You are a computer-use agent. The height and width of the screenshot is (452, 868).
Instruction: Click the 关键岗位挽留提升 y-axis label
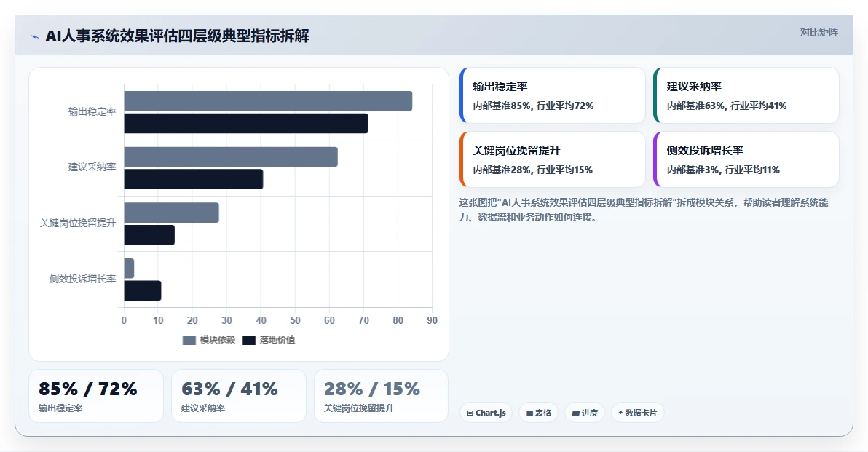pyautogui.click(x=77, y=223)
